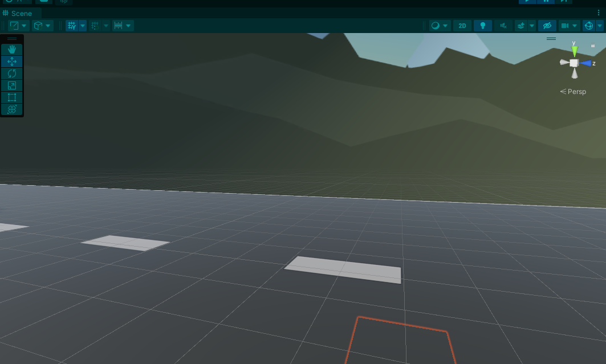Open the effects dropdown arrow

532,26
